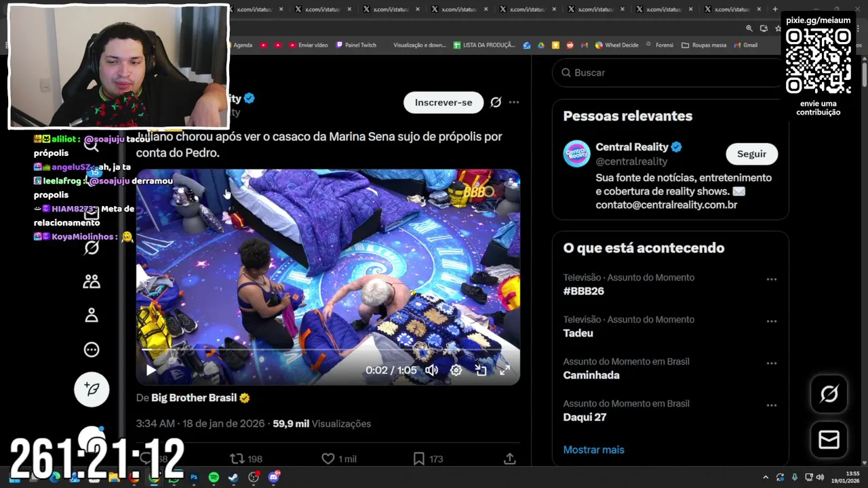The height and width of the screenshot is (488, 868).
Task: Open the more options for Caminhada
Action: 772,363
